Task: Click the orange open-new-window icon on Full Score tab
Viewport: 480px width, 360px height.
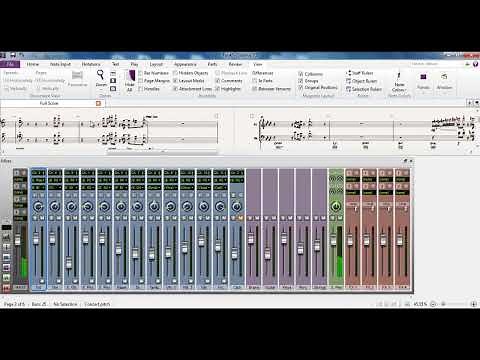Action: (x=98, y=103)
